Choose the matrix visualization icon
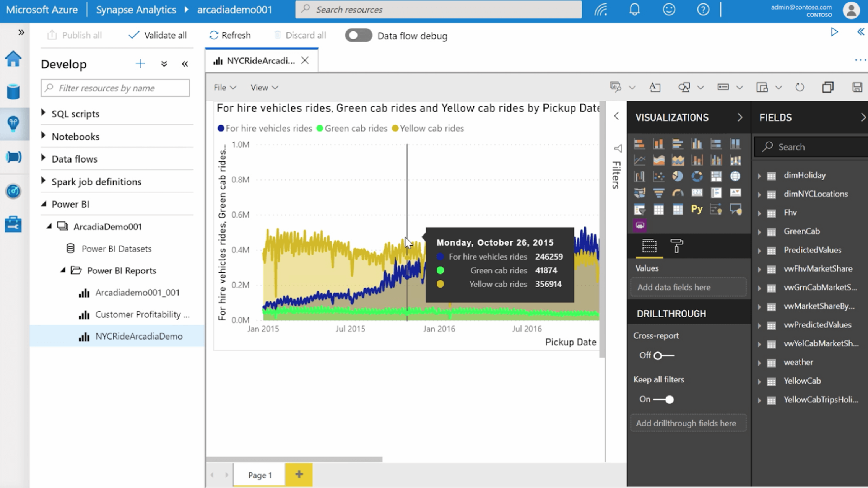This screenshot has width=868, height=488. click(x=678, y=209)
